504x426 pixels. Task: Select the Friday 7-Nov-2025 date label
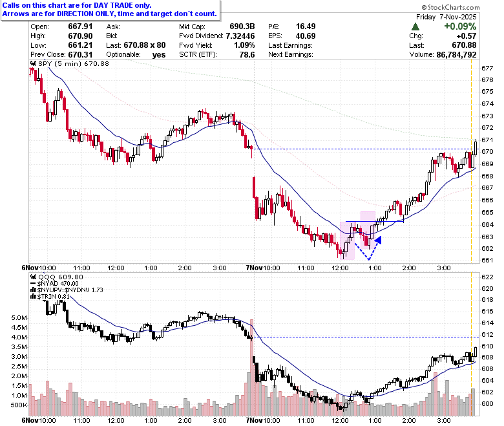coord(446,17)
